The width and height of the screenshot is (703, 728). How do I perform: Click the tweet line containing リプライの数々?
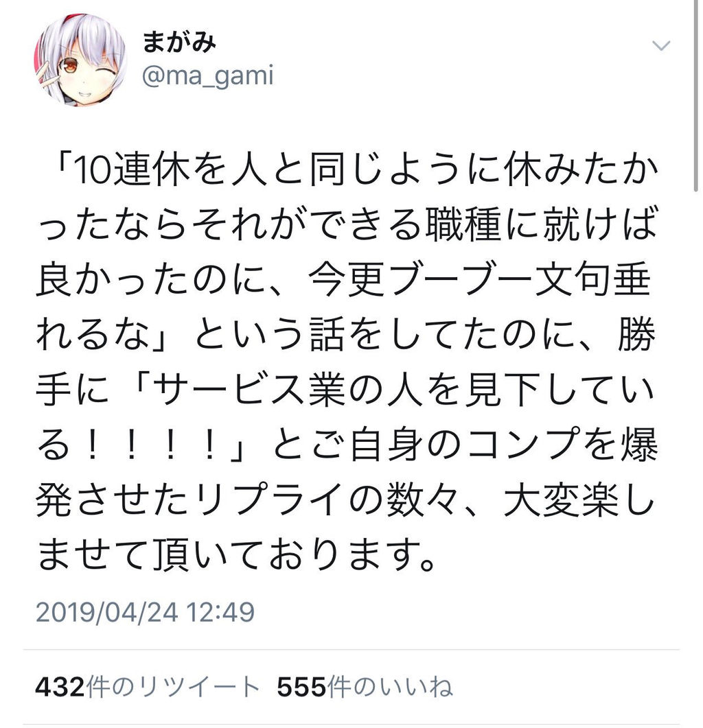[x=346, y=500]
